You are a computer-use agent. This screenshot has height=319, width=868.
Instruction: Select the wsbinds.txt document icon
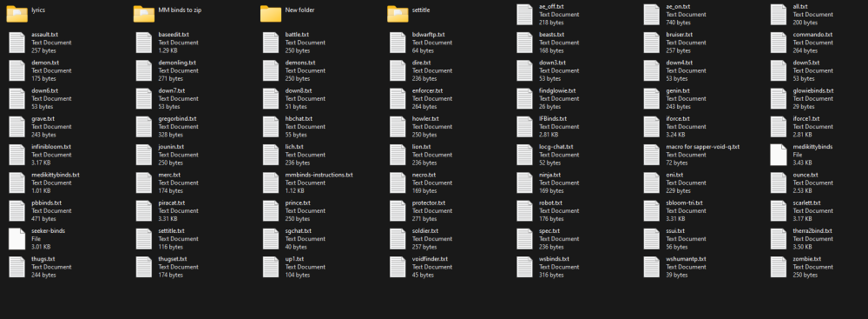pos(524,267)
